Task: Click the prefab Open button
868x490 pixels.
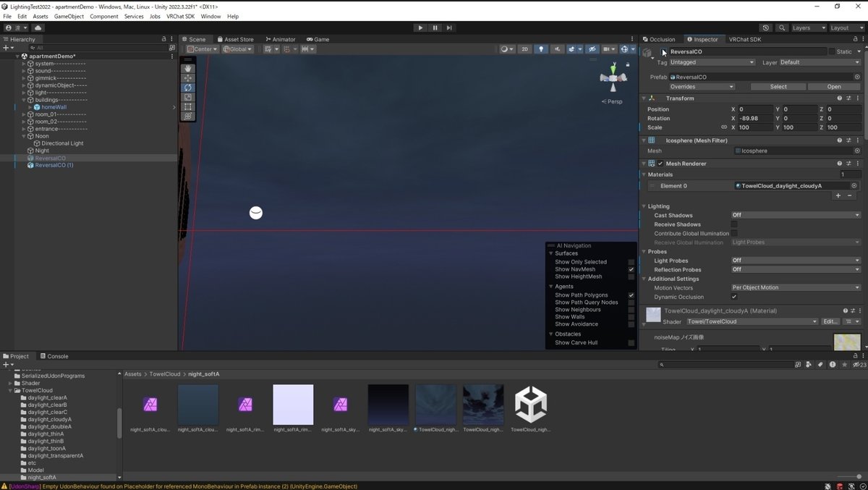Action: 834,87
